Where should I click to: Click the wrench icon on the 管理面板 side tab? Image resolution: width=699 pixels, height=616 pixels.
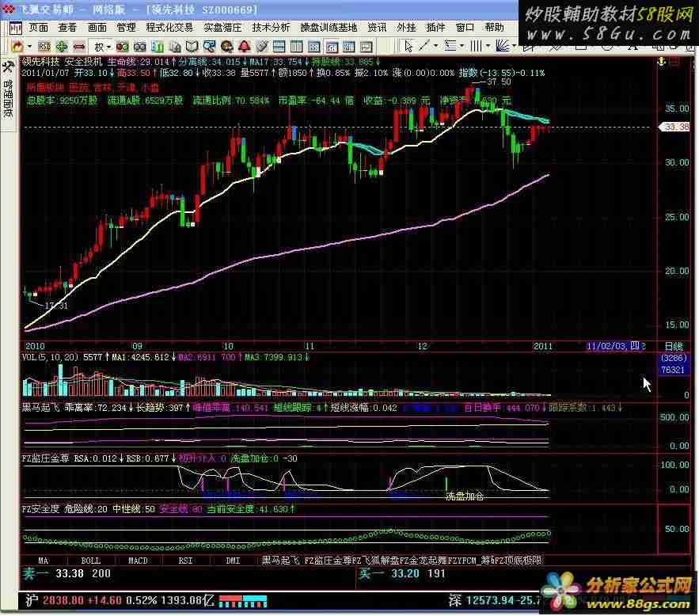click(x=8, y=68)
